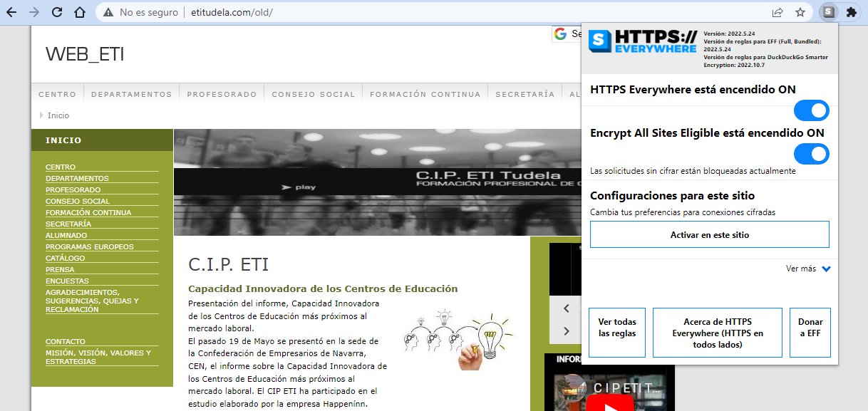Image resolution: width=868 pixels, height=411 pixels.
Task: Open the extensions puzzle icon
Action: coord(851,12)
